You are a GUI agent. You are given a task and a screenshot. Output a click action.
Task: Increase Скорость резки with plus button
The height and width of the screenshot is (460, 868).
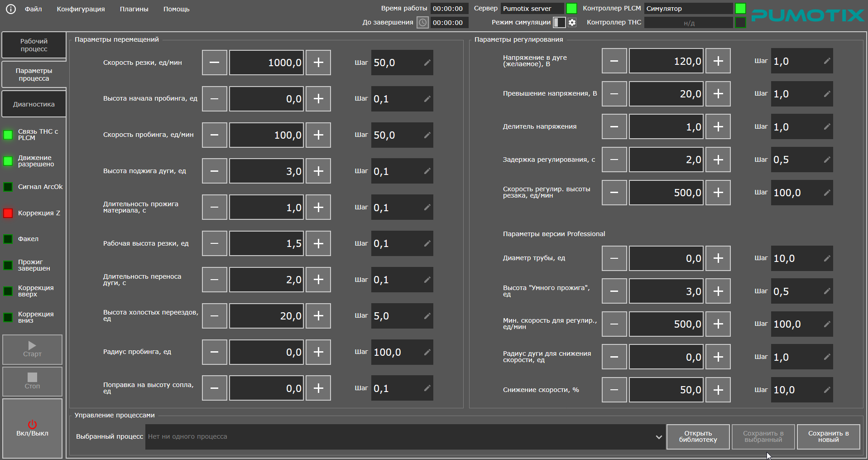(x=318, y=63)
